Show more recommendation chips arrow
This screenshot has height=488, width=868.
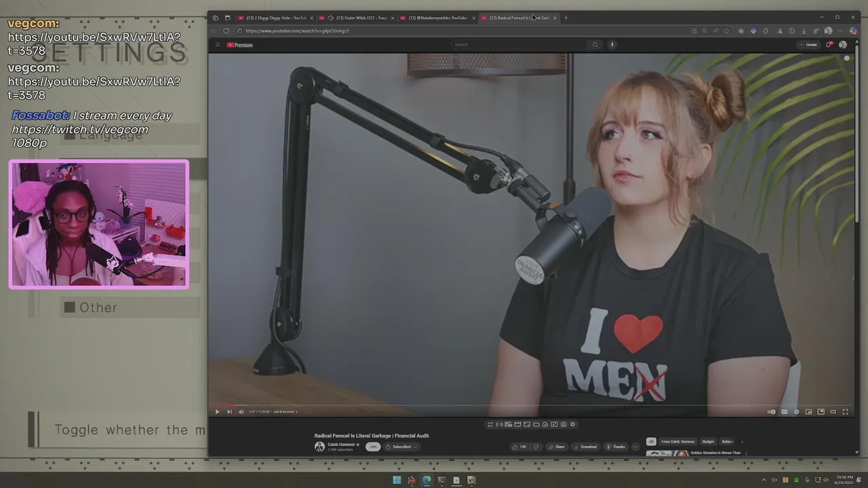tap(742, 442)
